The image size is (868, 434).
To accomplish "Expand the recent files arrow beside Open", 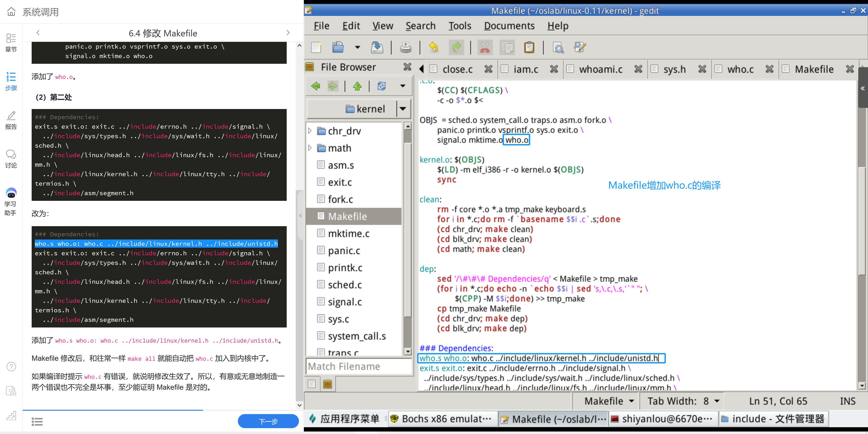I will coord(357,47).
